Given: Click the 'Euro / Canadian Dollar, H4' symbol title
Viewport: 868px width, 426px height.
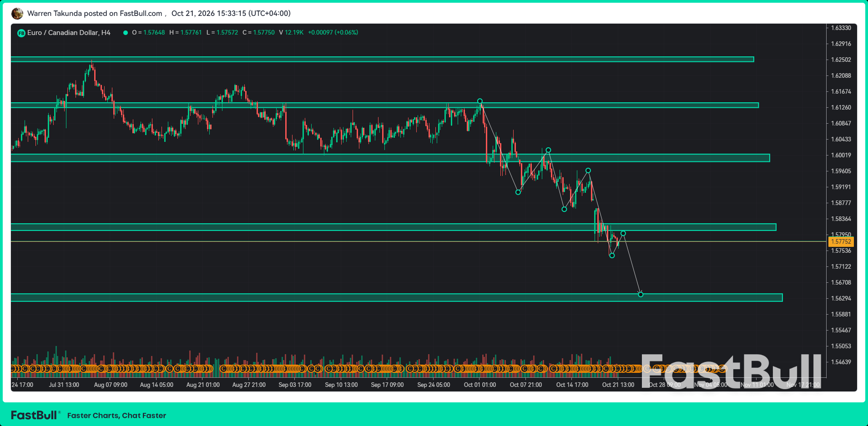Looking at the screenshot, I should [x=69, y=33].
